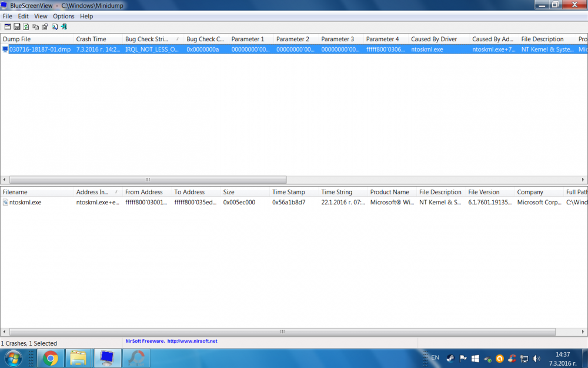Click the 6.1.7601.19135... file version cell
The width and height of the screenshot is (588, 368).
click(x=490, y=202)
